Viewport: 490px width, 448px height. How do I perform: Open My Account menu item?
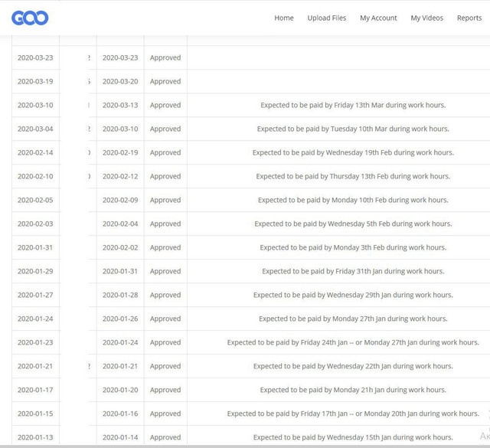coord(378,18)
